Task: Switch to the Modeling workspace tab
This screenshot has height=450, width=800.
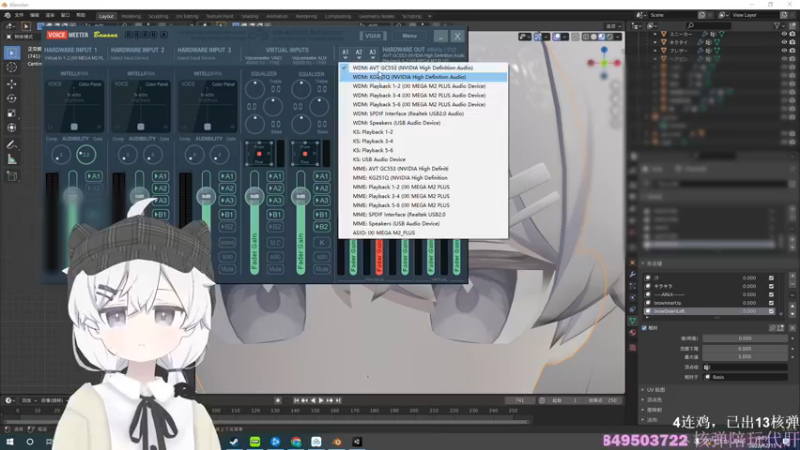Action: [131, 16]
